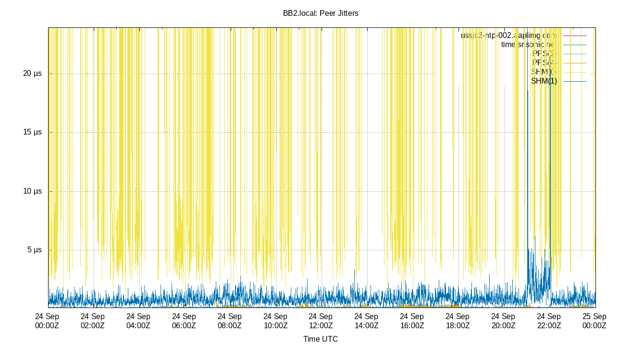Viewport: 644px width, 346px height.
Task: Click the '24 Sep 20:00Z' time label
Action: [503, 321]
